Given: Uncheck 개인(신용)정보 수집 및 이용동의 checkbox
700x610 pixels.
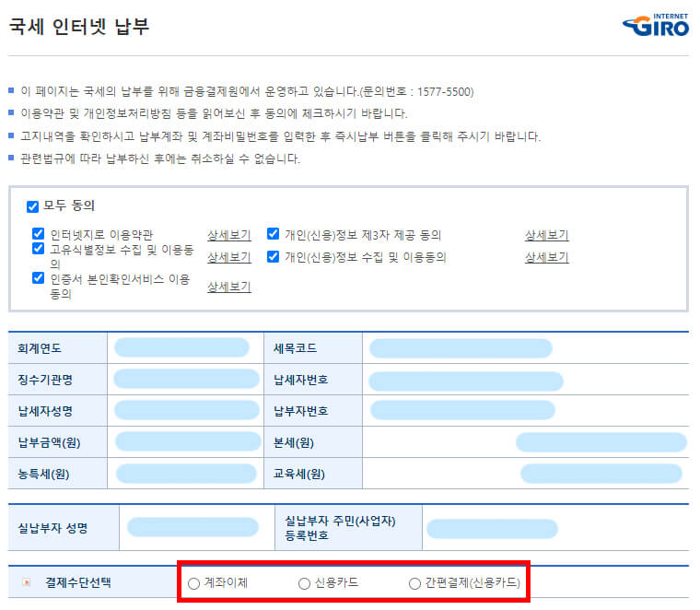Looking at the screenshot, I should [274, 256].
